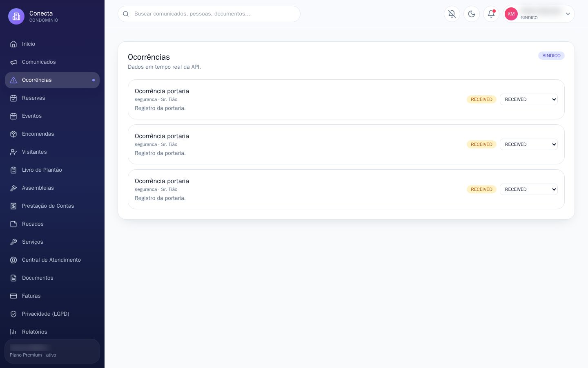Click the Faturas credit card icon
The height and width of the screenshot is (368, 588).
click(13, 296)
